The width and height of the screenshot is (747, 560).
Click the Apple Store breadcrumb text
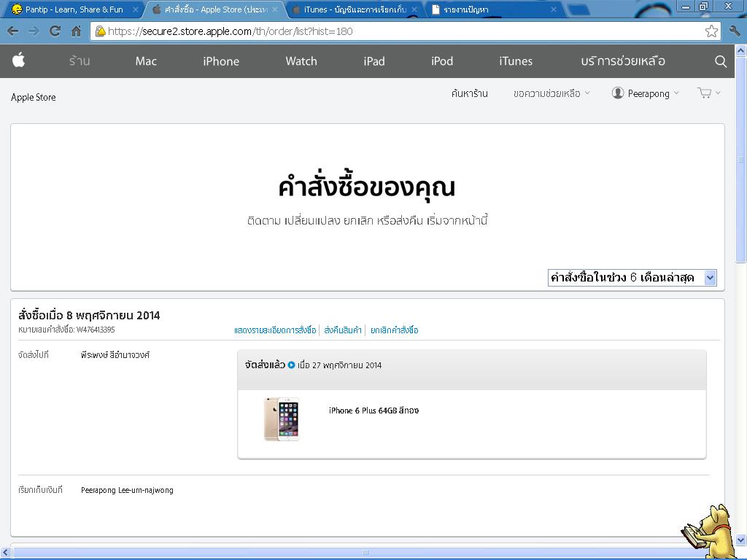click(x=34, y=97)
